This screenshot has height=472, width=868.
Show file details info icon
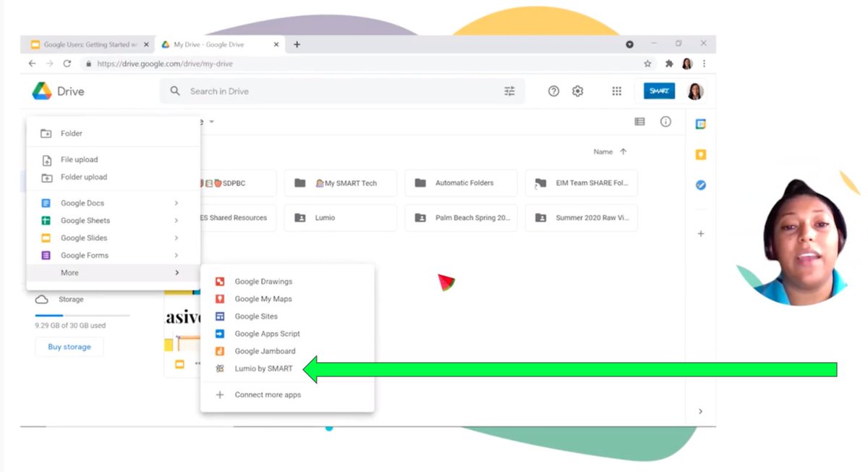[x=665, y=122]
